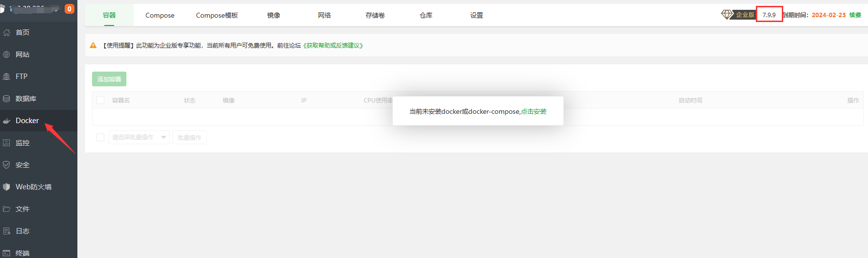Click the Docker whale icon in sidebar
Viewport: 868px width, 258px height.
click(6, 121)
